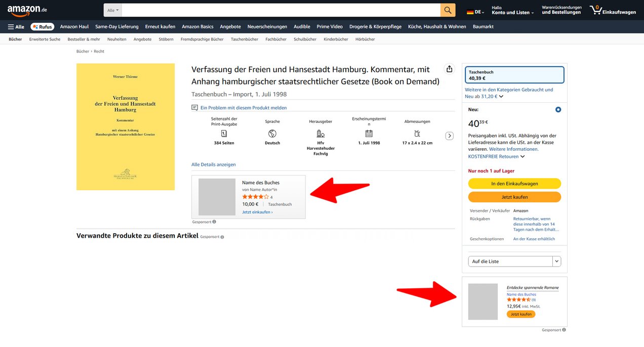Viewport: 644px width, 347px height.
Task: Go to the Prime Video nav item
Action: 330,27
